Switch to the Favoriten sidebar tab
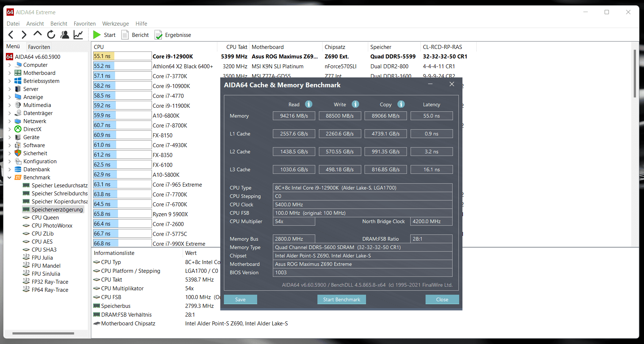 39,47
